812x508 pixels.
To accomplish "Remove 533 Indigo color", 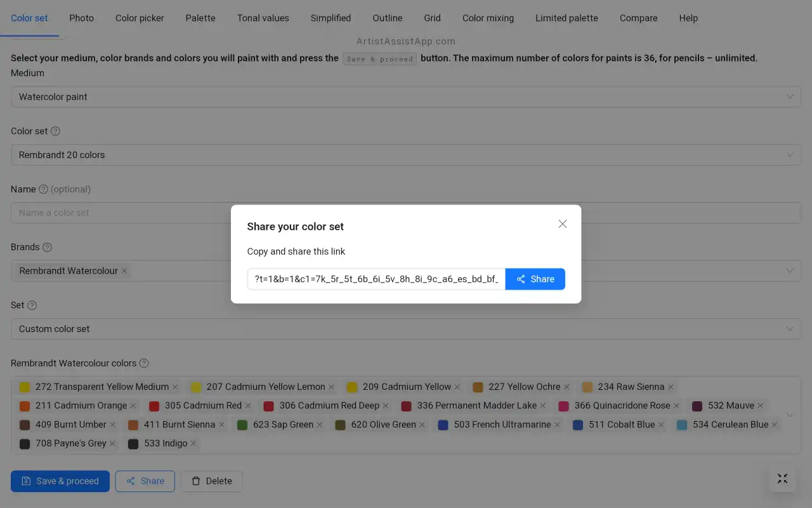I will (x=193, y=444).
